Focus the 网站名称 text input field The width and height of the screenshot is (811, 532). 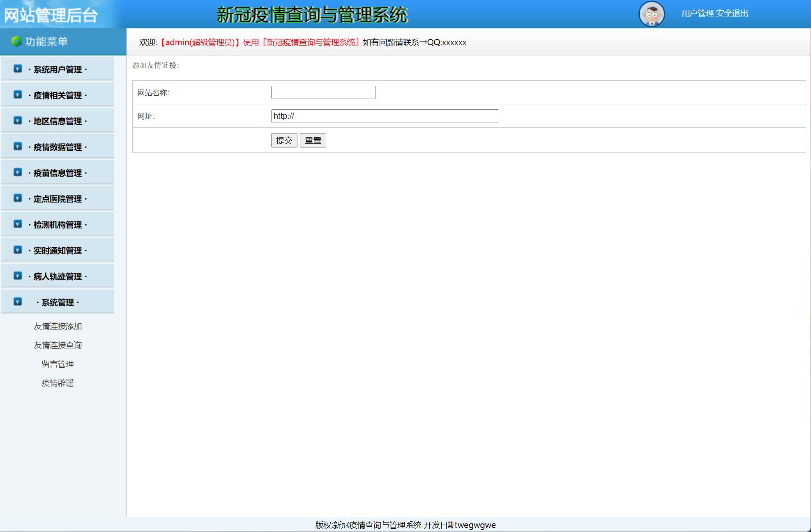[x=323, y=92]
